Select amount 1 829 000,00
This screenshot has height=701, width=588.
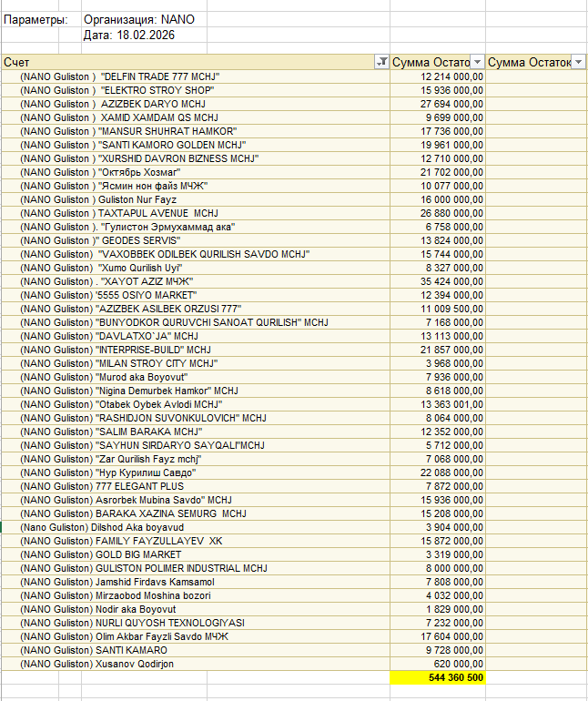click(x=438, y=609)
